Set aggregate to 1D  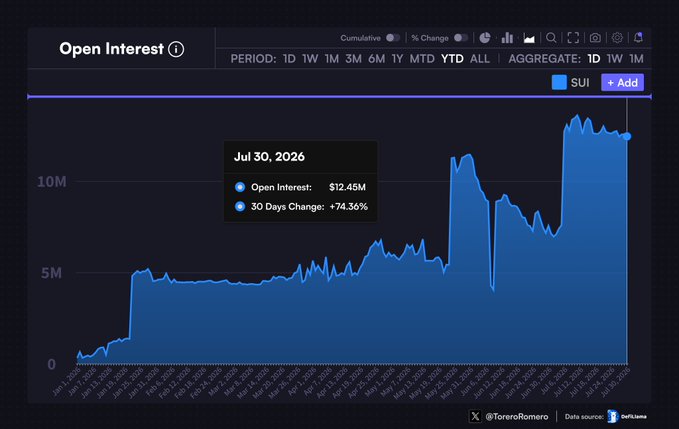click(x=594, y=59)
